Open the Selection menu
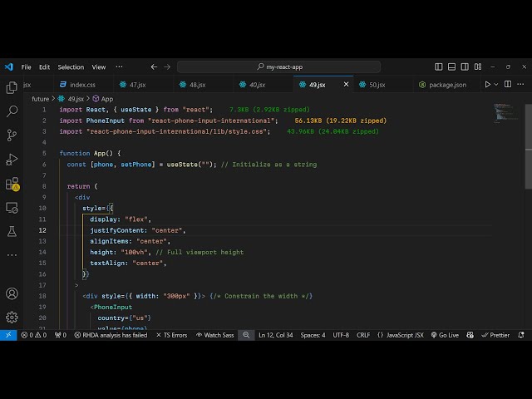This screenshot has height=399, width=532. 71,66
